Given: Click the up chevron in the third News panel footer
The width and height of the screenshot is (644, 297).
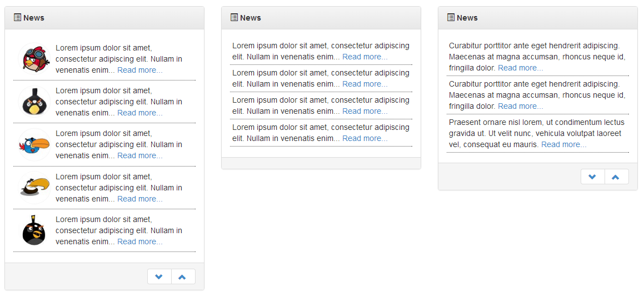Looking at the screenshot, I should 616,177.
